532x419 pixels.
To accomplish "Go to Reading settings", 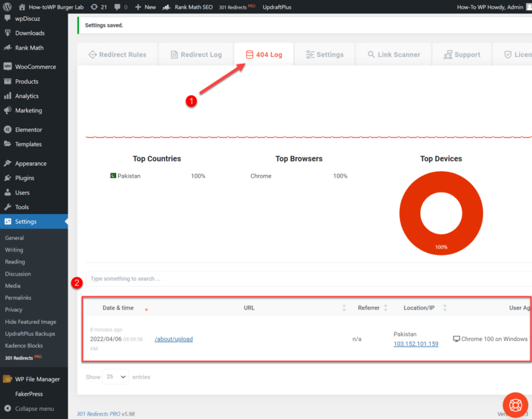I will click(15, 261).
